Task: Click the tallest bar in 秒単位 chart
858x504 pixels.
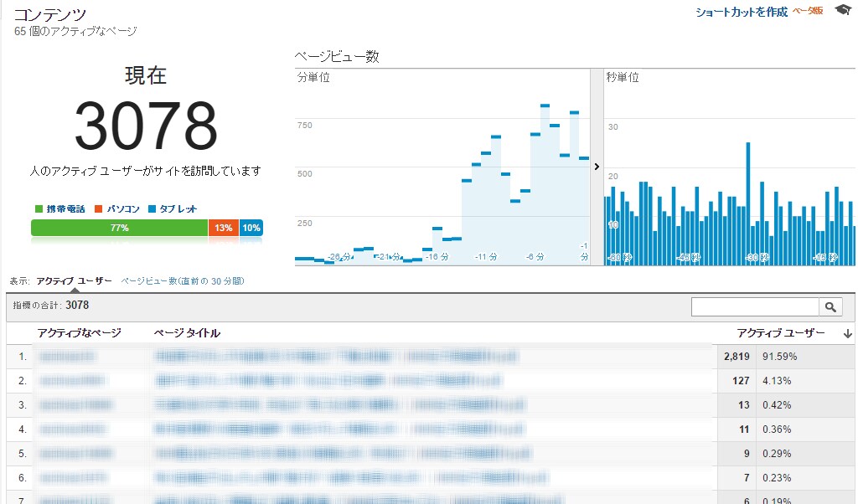Action: tap(748, 203)
